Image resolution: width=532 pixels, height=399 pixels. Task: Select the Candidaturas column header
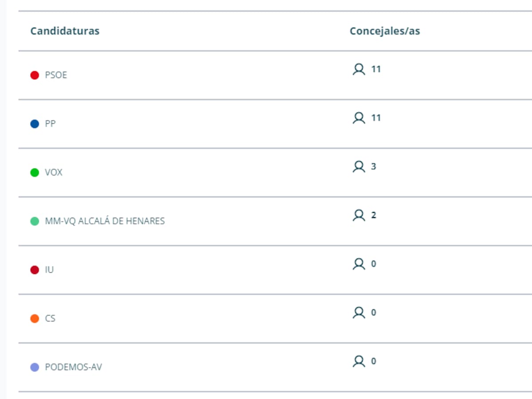coord(65,31)
